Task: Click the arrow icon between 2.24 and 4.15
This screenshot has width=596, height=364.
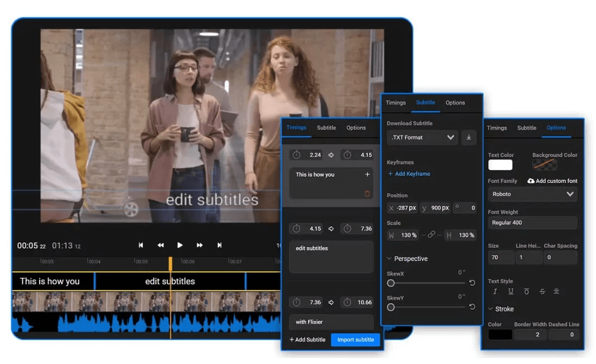Action: 331,155
